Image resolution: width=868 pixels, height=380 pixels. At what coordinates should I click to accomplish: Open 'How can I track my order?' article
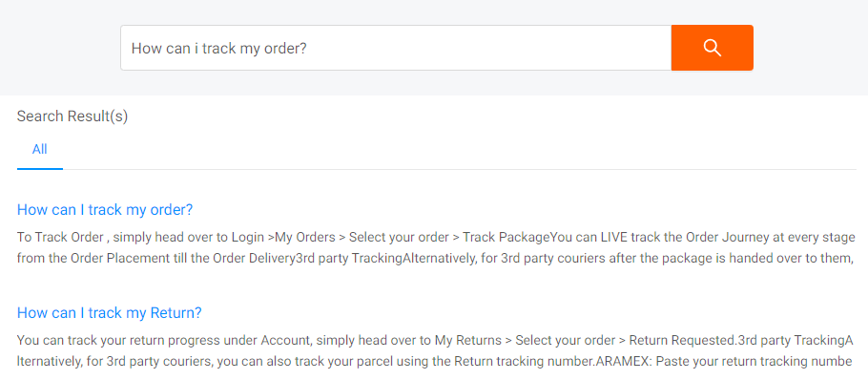[x=105, y=210]
